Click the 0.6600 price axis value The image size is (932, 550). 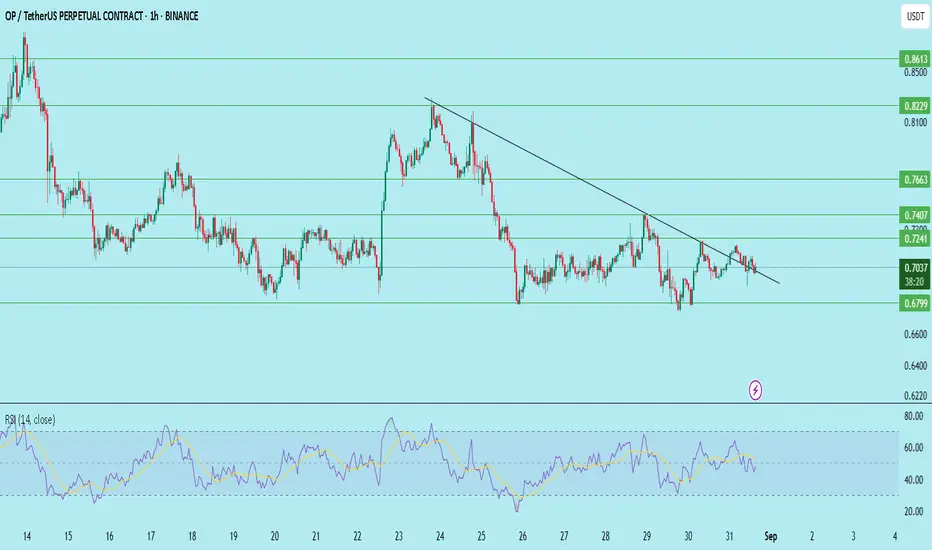point(915,334)
